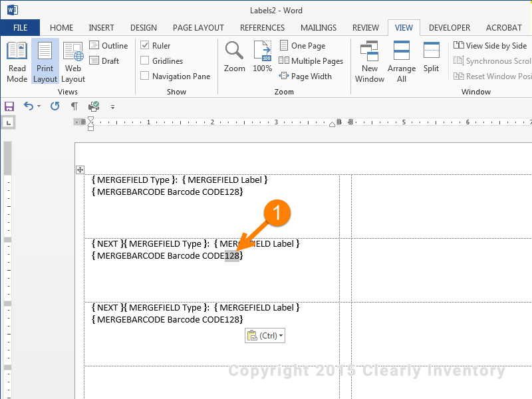Enable the Navigation Pane checkbox
Screen dimensions: 532x399
pos(145,76)
